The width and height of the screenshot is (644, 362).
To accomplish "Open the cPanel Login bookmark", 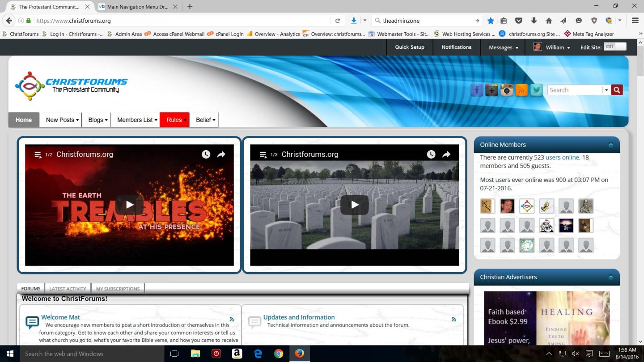I will point(225,34).
